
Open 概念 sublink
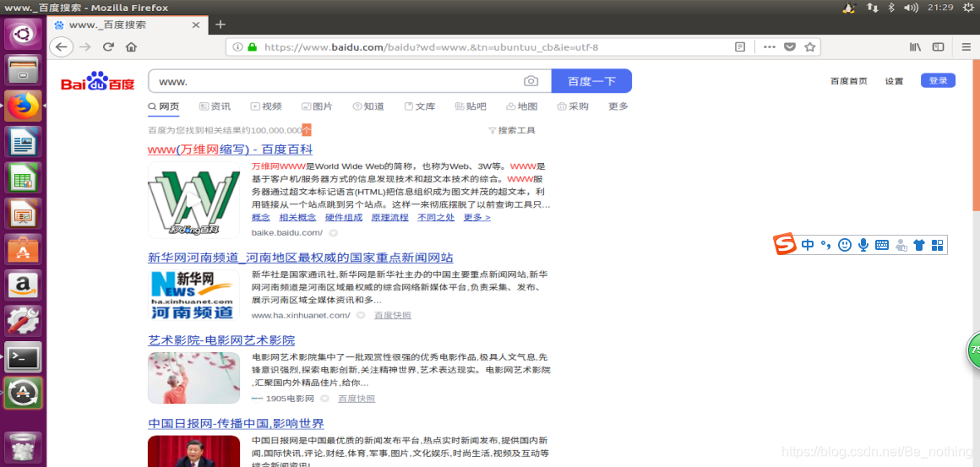pos(260,217)
